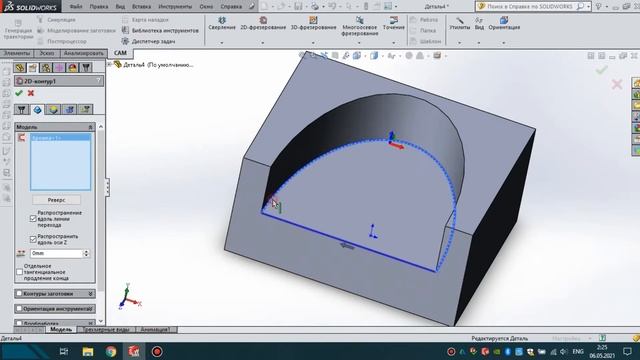
Task: Click the viewport red cancel cross
Action: click(617, 84)
